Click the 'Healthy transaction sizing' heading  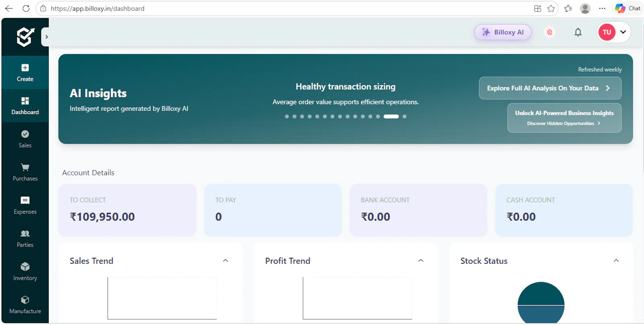tap(346, 86)
